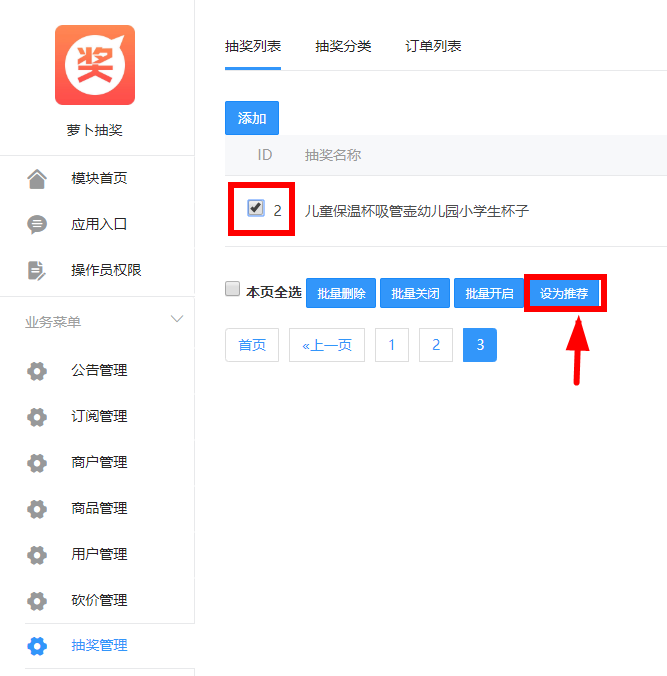Open 砍价管理 menu item
Viewport: 667px width, 676px height.
pyautogui.click(x=97, y=601)
